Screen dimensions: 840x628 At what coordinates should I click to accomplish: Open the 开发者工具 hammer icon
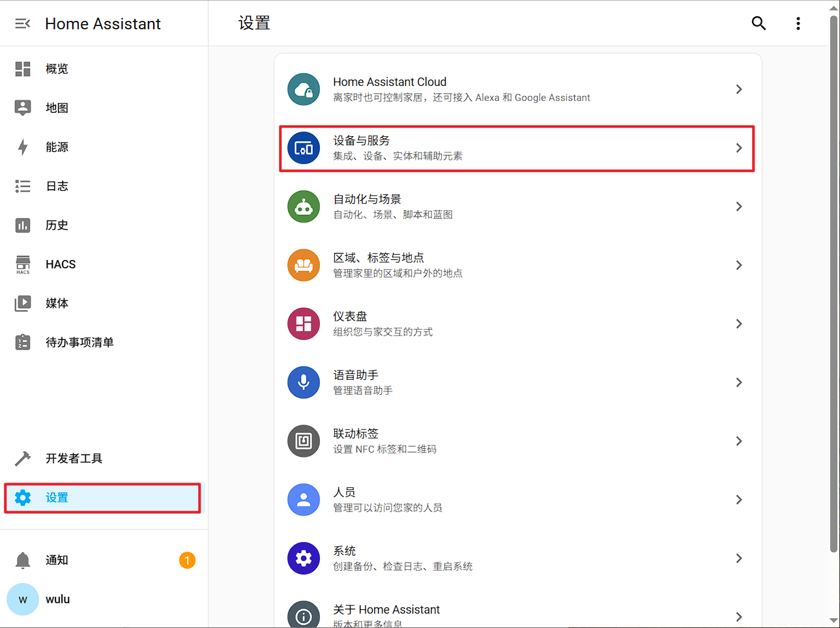click(23, 459)
